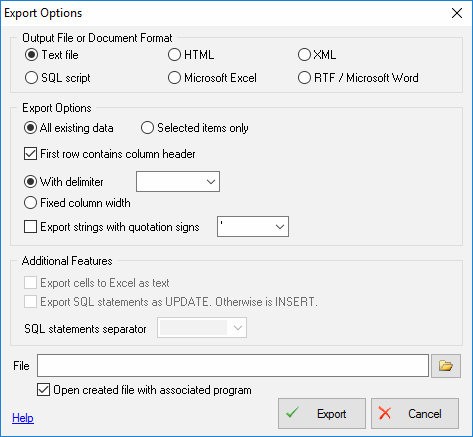The width and height of the screenshot is (473, 437).
Task: Click the folder browse icon next to File
Action: [446, 366]
